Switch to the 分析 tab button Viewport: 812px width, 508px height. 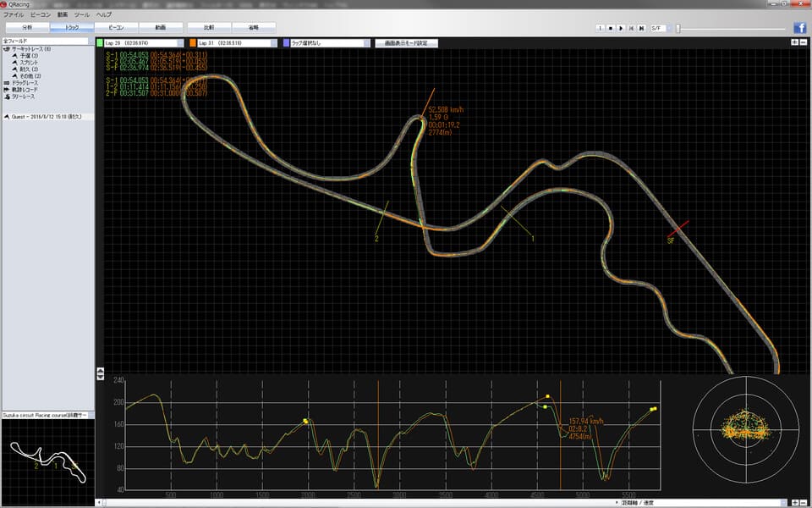click(x=27, y=27)
